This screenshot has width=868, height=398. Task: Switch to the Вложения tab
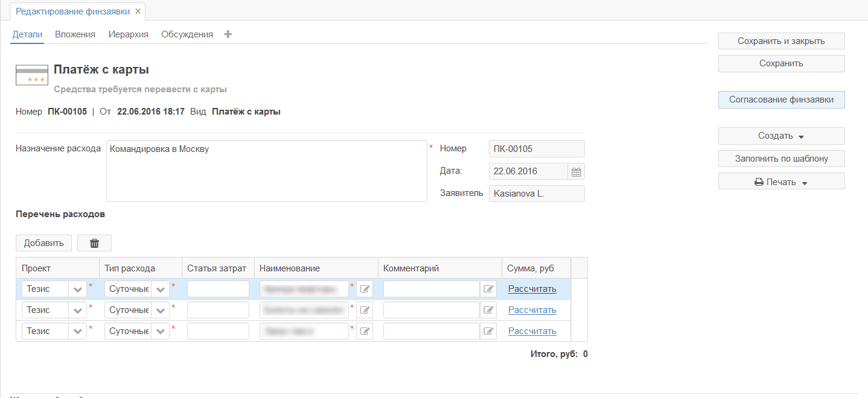pyautogui.click(x=75, y=34)
